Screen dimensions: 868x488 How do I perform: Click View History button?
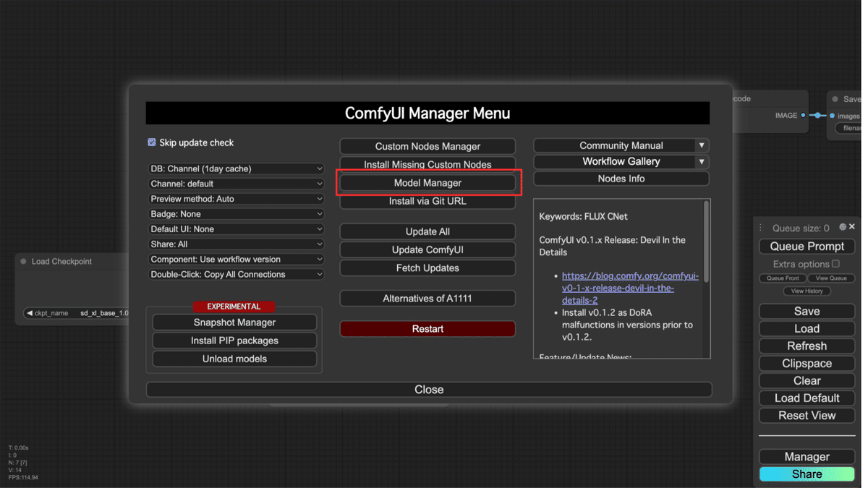807,291
